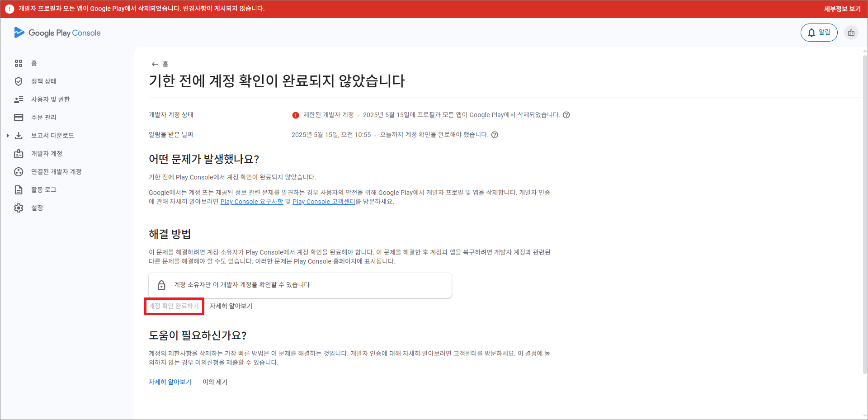The height and width of the screenshot is (420, 868).
Task: Click the warning icon in red banner
Action: [x=9, y=9]
